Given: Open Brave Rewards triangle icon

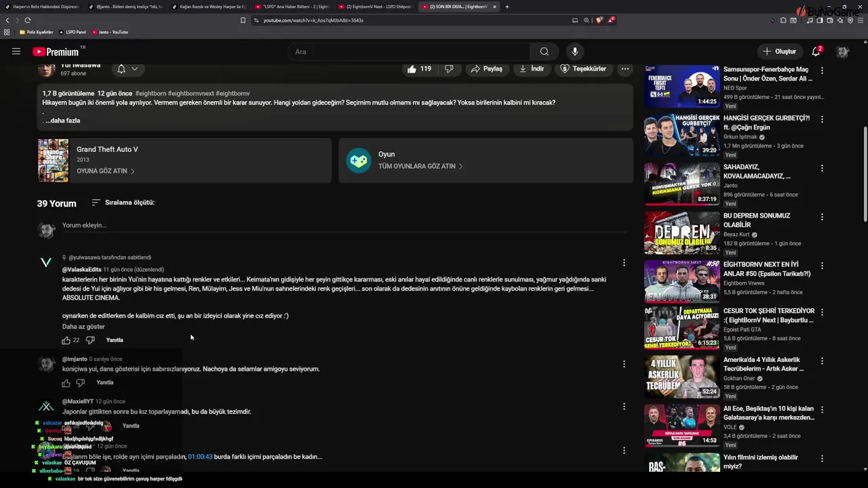Looking at the screenshot, I should tap(611, 20).
